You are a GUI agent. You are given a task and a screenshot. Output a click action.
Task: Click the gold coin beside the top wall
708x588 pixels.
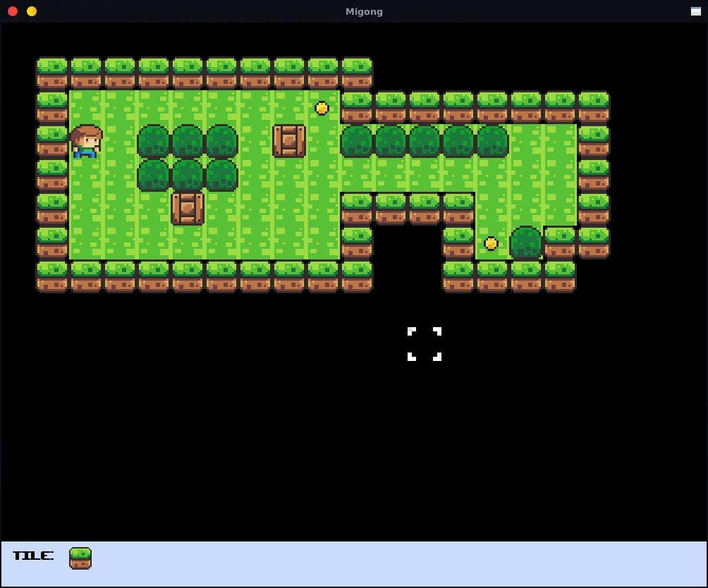[322, 109]
